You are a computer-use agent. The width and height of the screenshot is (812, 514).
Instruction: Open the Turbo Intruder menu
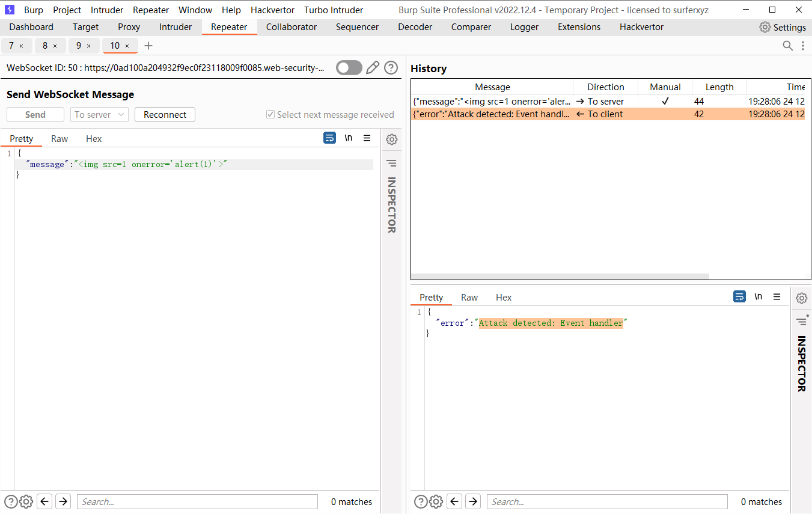click(334, 10)
